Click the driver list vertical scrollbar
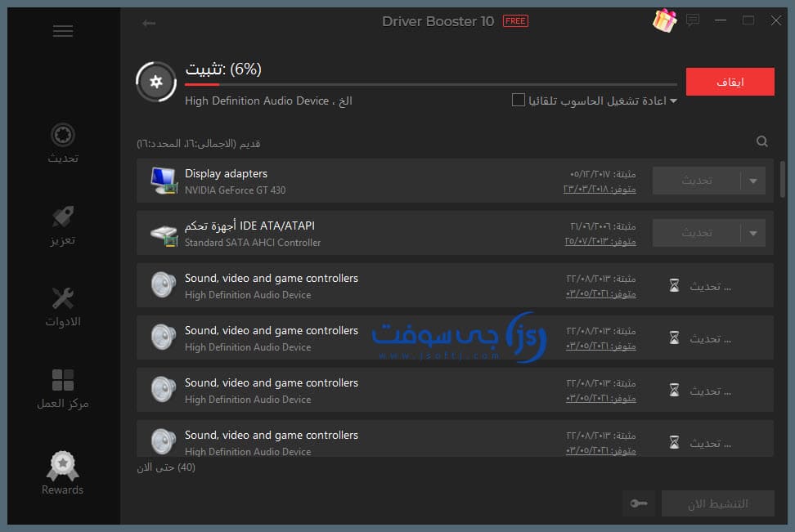This screenshot has height=532, width=795. click(x=783, y=180)
